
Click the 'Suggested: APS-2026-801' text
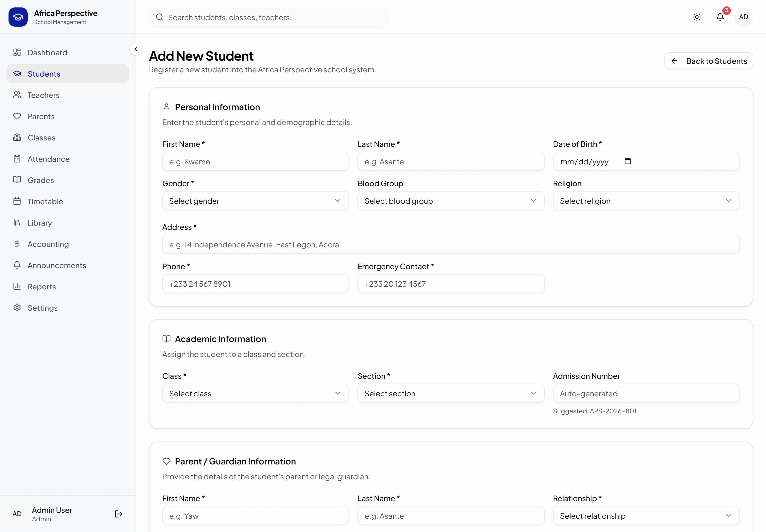[x=595, y=411]
